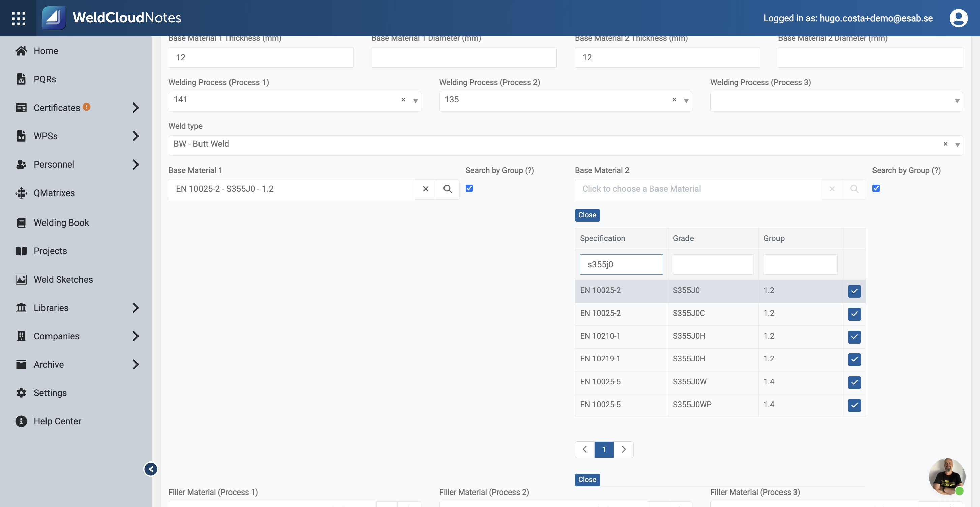
Task: Select S355J0C row checkmark
Action: point(854,314)
